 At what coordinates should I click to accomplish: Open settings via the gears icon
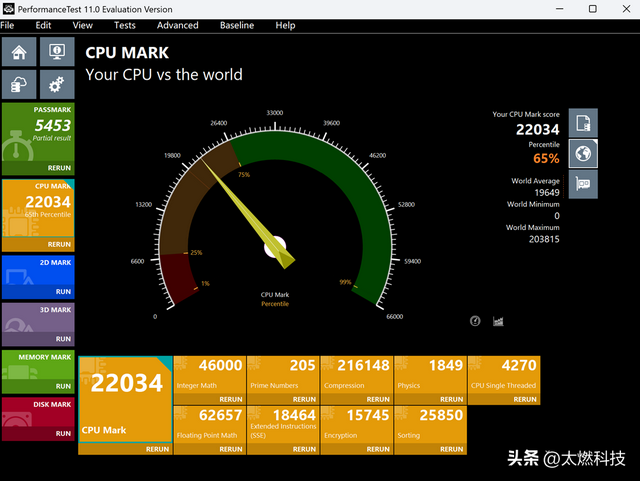pos(56,84)
